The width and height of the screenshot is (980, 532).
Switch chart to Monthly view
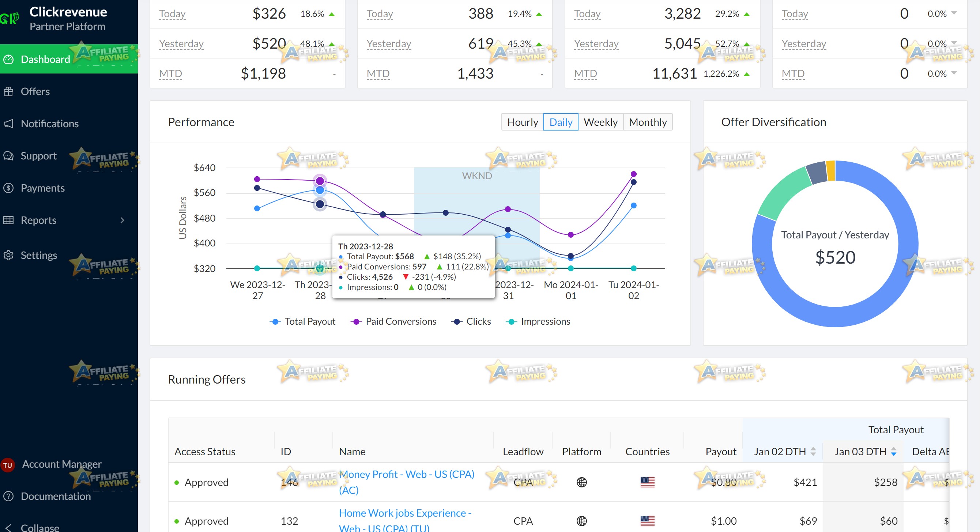648,122
